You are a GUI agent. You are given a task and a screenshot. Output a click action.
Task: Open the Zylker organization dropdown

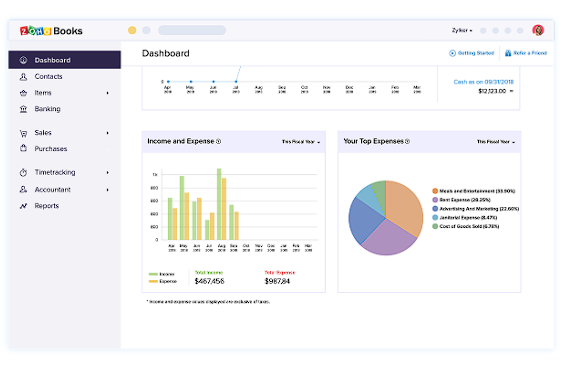[x=462, y=30]
